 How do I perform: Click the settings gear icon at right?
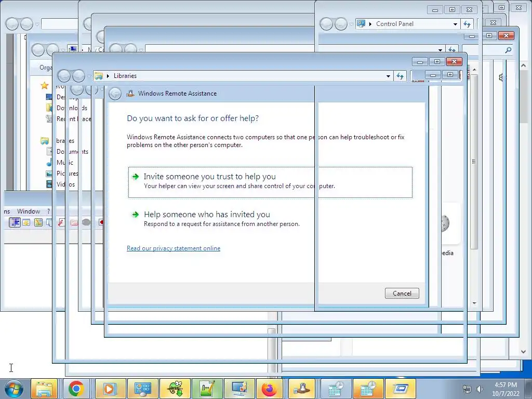pos(502,77)
